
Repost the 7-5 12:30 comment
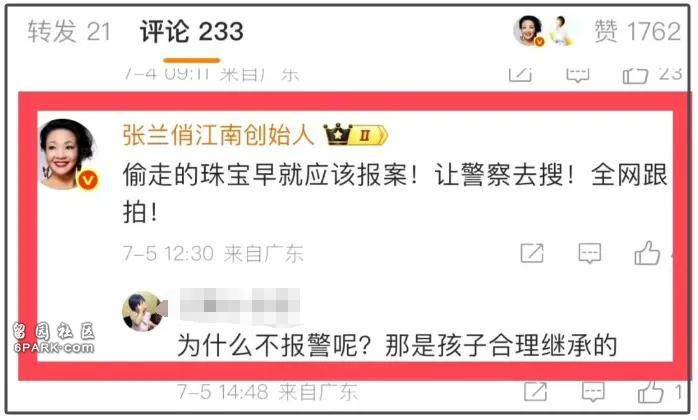pos(532,253)
